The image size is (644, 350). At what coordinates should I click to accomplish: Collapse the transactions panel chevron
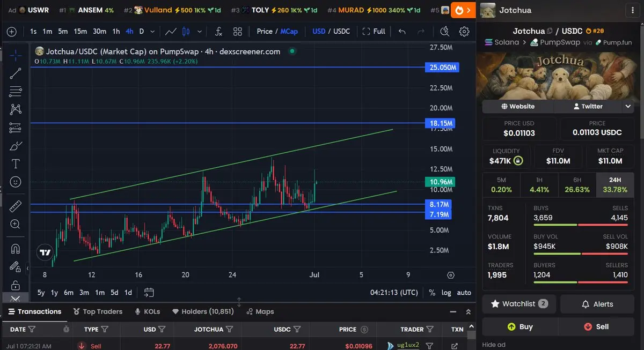pos(469,311)
